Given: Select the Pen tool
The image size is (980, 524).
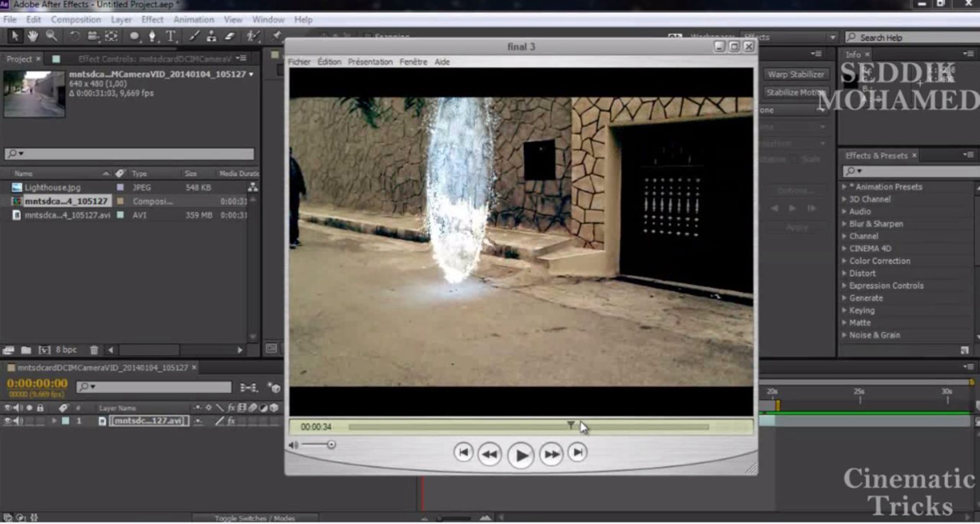Looking at the screenshot, I should pos(152,36).
